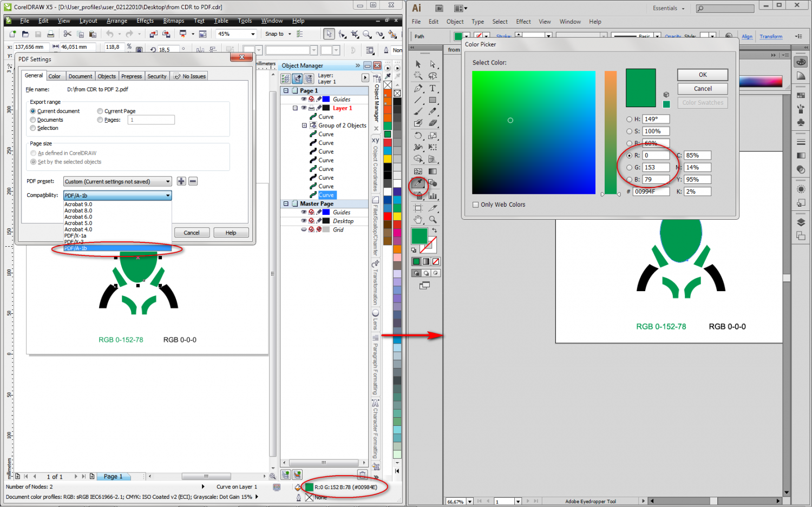This screenshot has width=812, height=507.
Task: Open the Compatibility dropdown
Action: pyautogui.click(x=117, y=195)
